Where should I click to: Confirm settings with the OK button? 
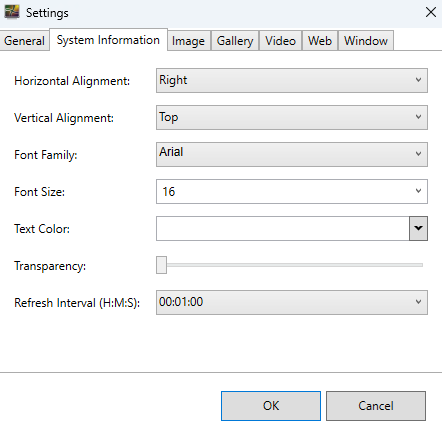(271, 406)
